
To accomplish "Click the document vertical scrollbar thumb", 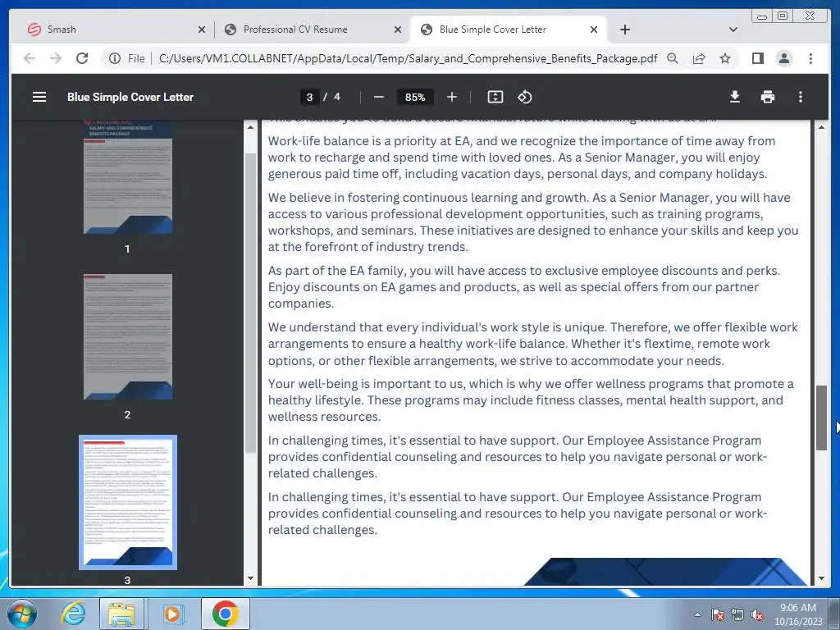I will [x=821, y=418].
